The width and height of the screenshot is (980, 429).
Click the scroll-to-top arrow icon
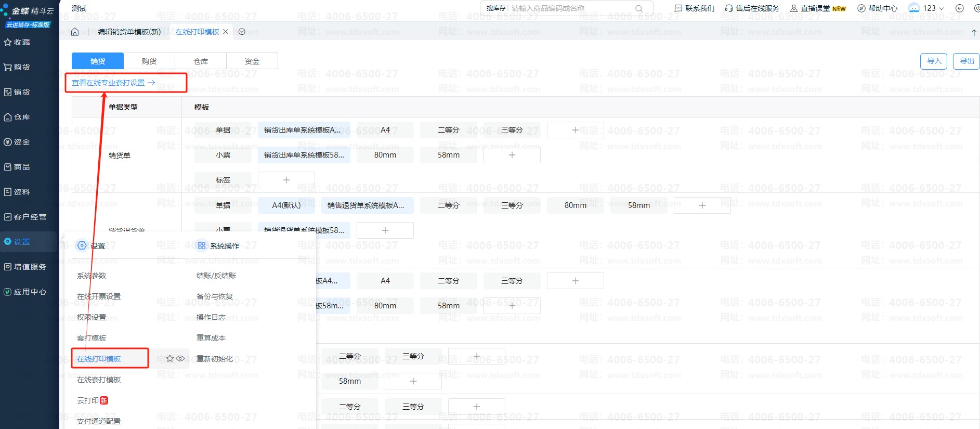(974, 32)
